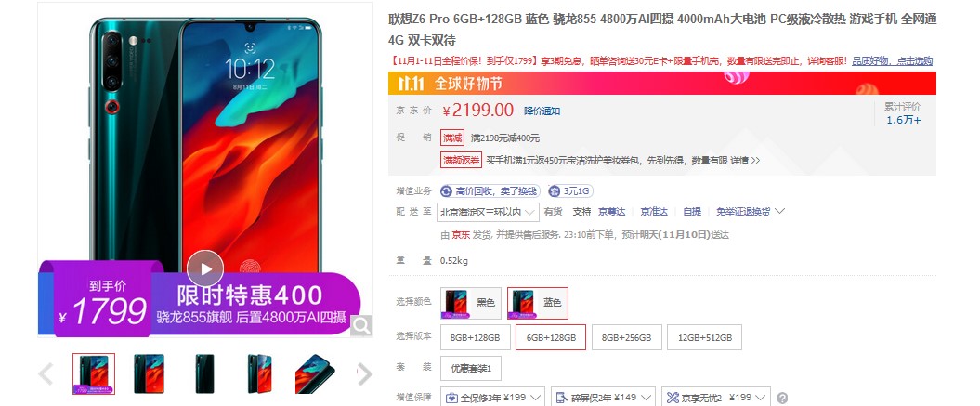980x406 pixels.
Task: Expand 碎屏保2年 warranty dropdown
Action: pyautogui.click(x=603, y=398)
